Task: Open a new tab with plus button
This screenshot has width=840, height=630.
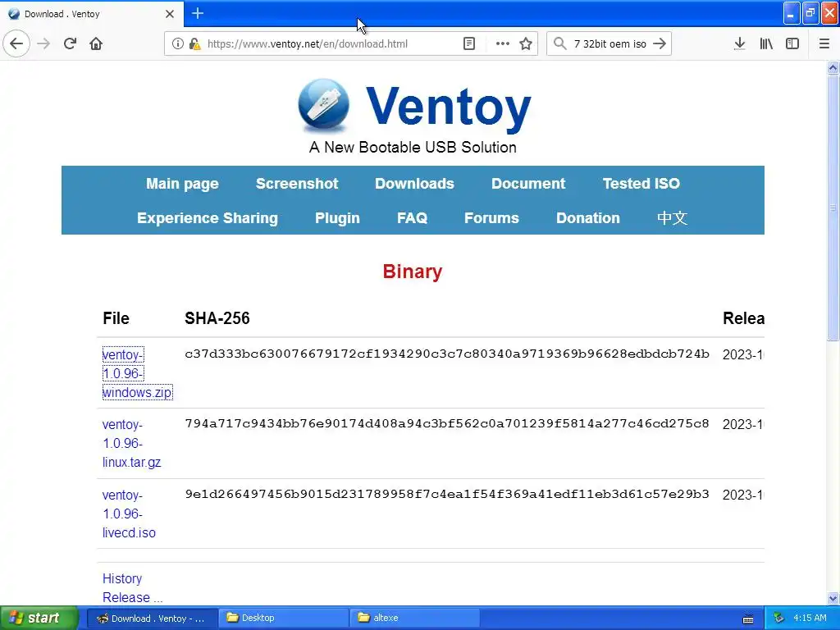Action: (198, 13)
